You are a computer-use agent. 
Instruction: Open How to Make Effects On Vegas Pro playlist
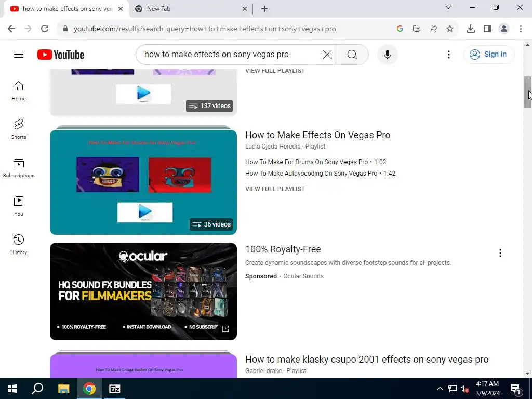317,135
